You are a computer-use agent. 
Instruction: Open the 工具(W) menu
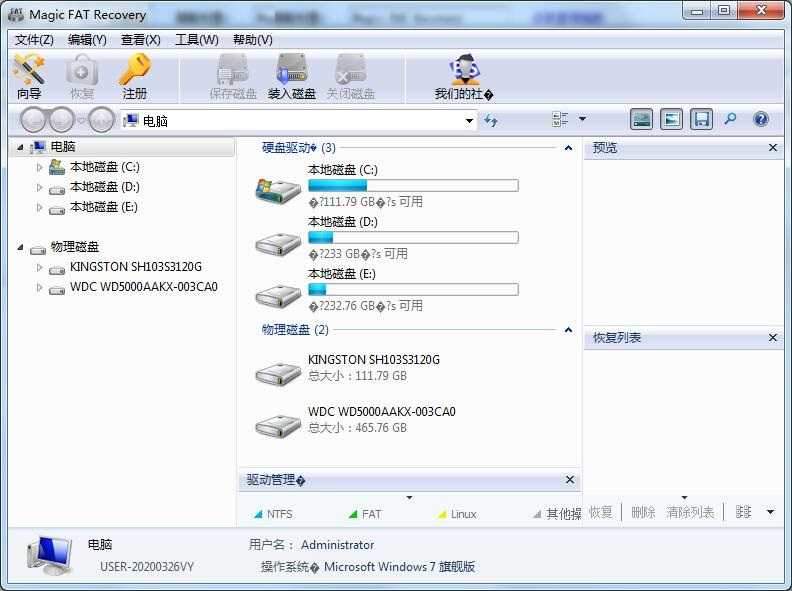(x=196, y=40)
